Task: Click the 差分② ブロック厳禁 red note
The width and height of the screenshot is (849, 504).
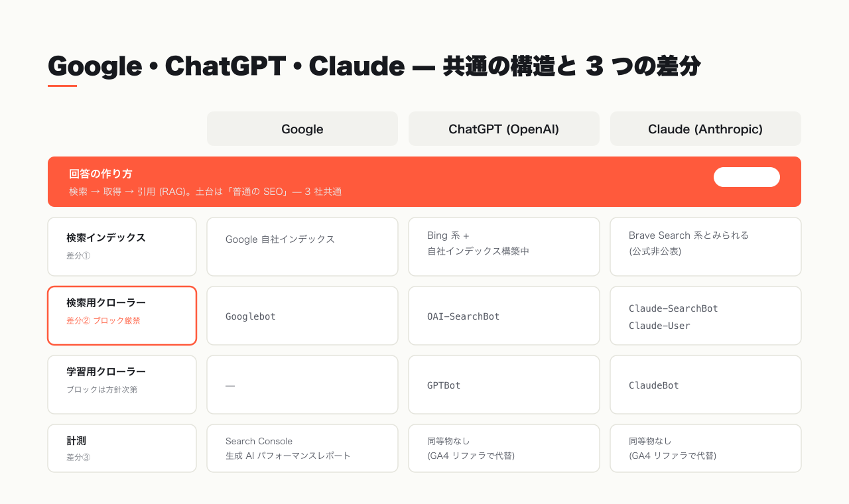Action: (103, 320)
